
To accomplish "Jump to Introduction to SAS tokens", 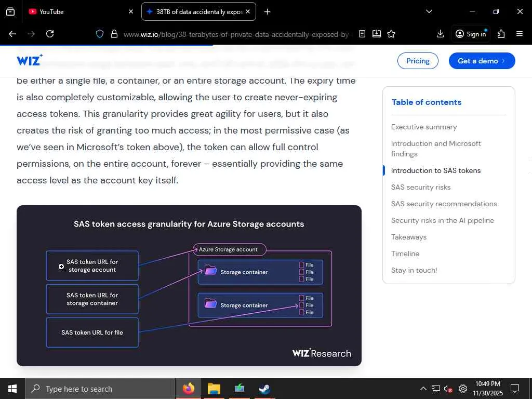I will click(x=436, y=170).
